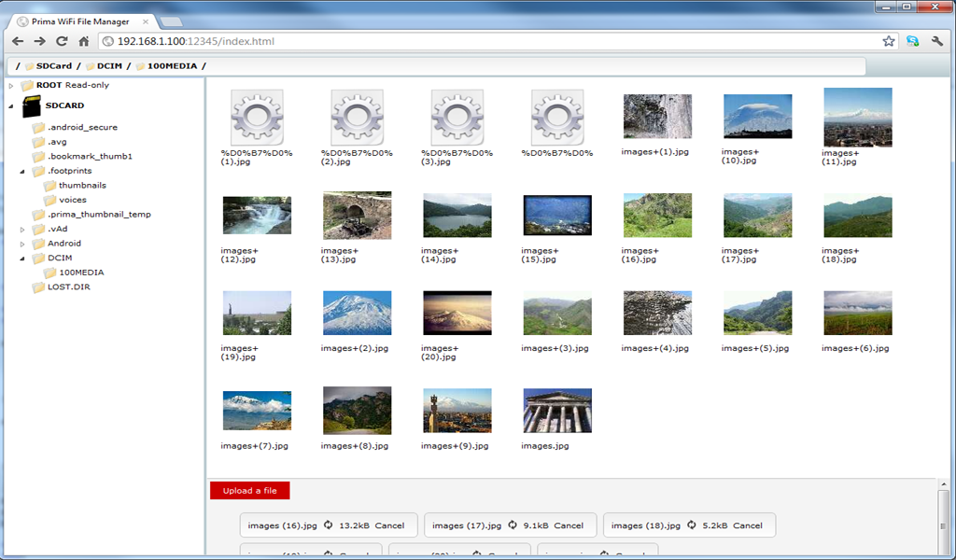Open the images+(2).jpg thumbnail

coord(357,312)
